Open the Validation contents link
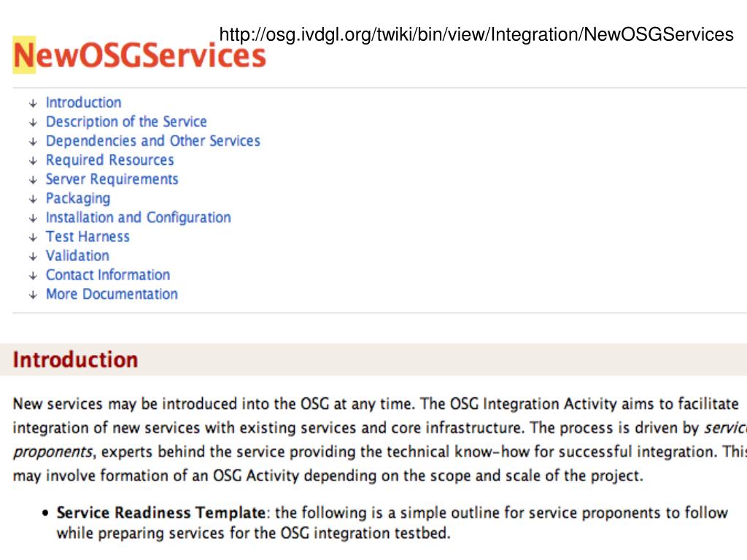Viewport: 747px width, 560px height. [77, 256]
